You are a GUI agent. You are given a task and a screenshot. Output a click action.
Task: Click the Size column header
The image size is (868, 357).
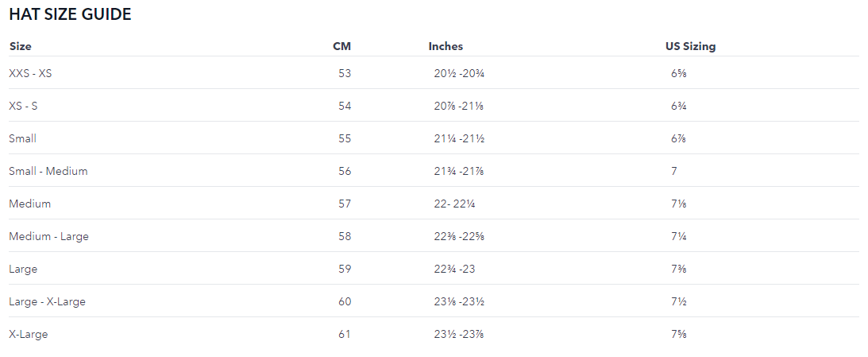click(20, 46)
